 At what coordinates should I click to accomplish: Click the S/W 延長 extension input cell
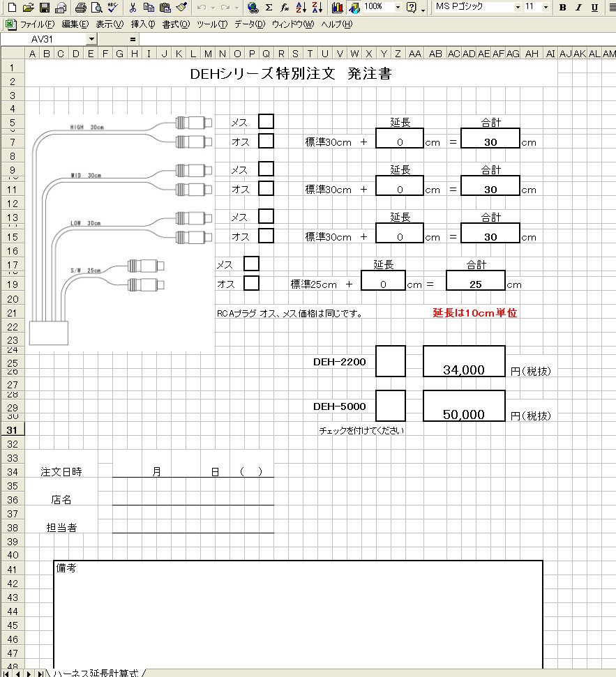coord(383,281)
